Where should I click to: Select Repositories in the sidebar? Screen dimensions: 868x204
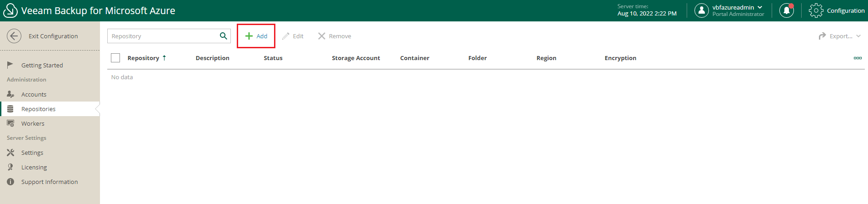pos(50,109)
